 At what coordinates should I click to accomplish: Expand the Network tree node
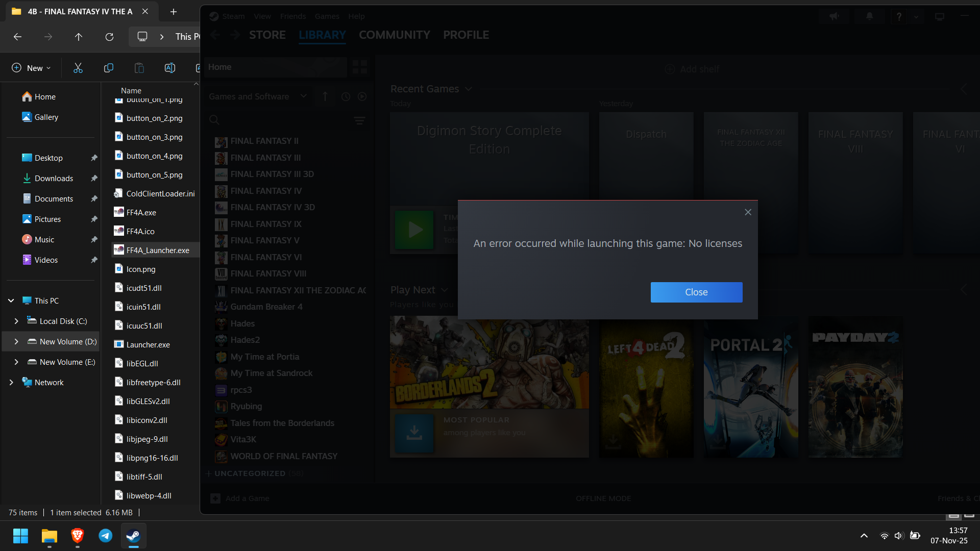click(x=11, y=382)
